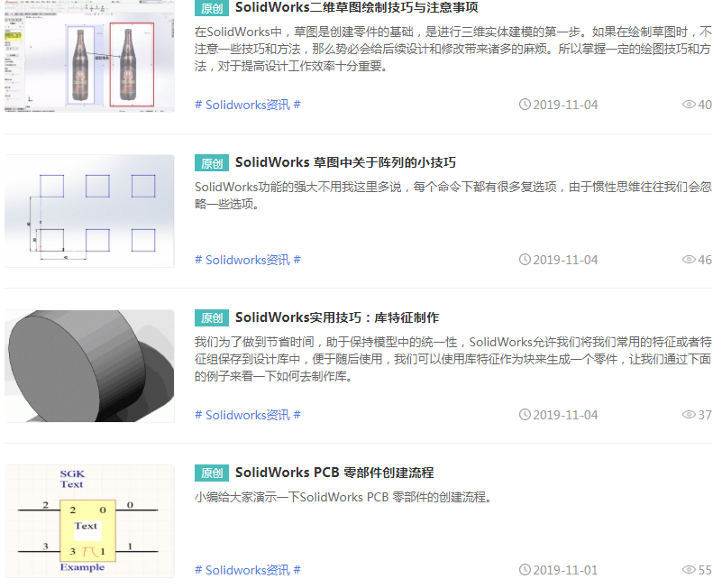
Task: Click the eye icon next to view count 40
Action: (689, 105)
